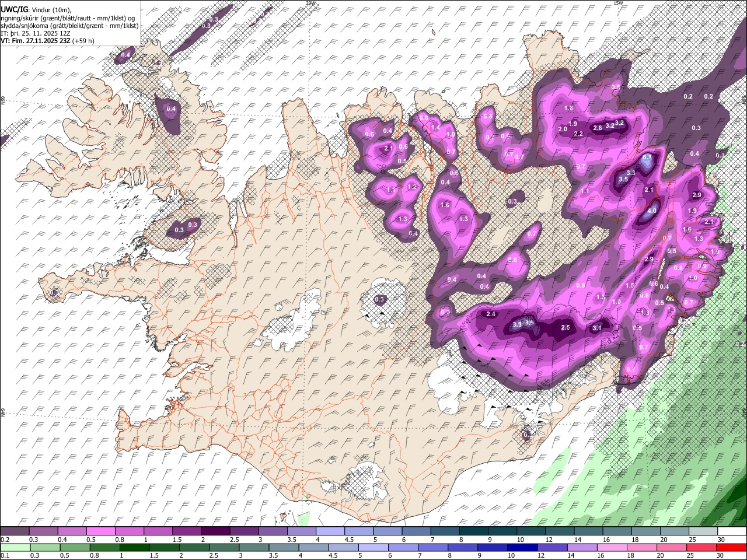Screen dimensions: 747x560
Task: Pick the snow scale swatch between 1.5 and 2
Action: (186, 531)
